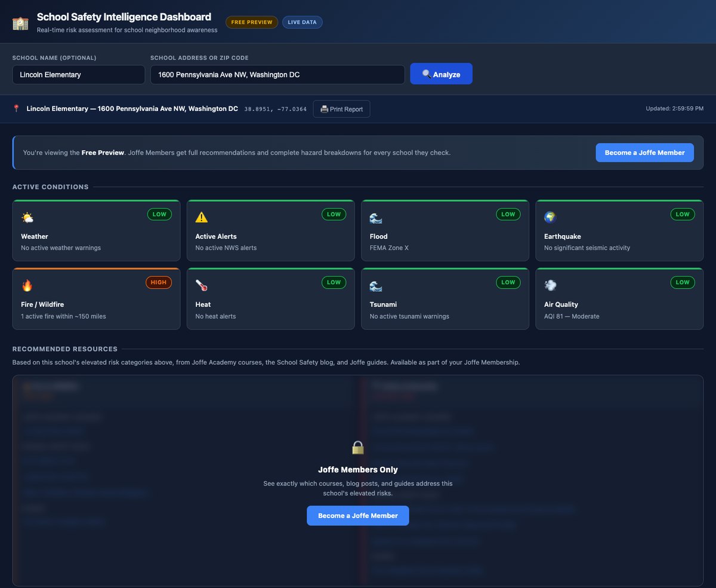Click Become a Joffe Member in banner
Image resolution: width=716 pixels, height=588 pixels.
point(645,153)
